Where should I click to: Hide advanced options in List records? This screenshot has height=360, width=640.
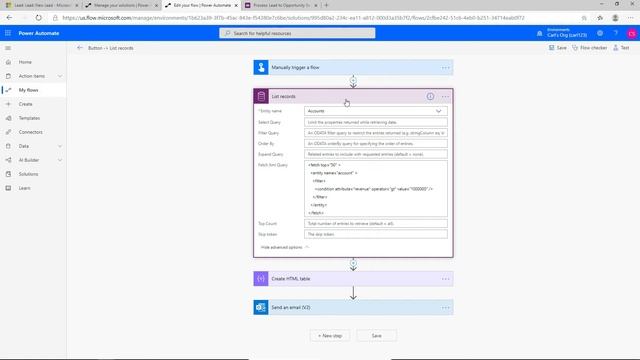pos(284,247)
